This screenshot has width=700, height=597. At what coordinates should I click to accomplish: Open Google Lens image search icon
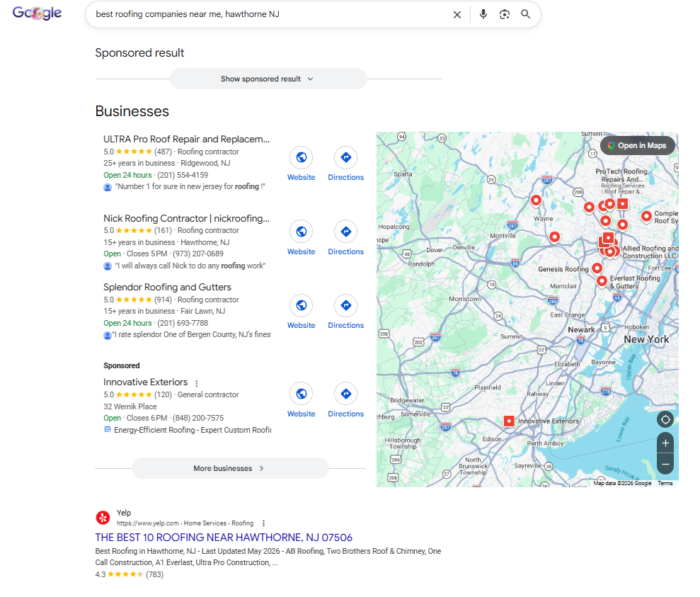[505, 14]
